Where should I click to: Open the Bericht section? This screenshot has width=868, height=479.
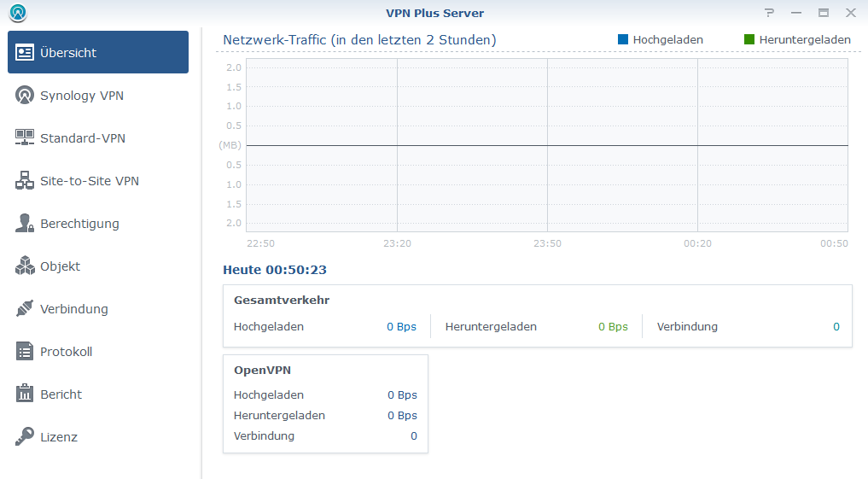click(x=98, y=394)
